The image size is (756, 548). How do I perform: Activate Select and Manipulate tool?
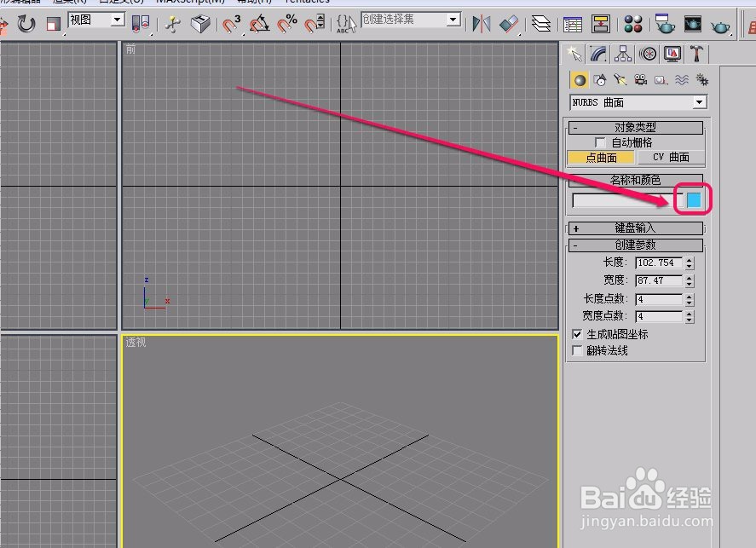click(x=172, y=23)
